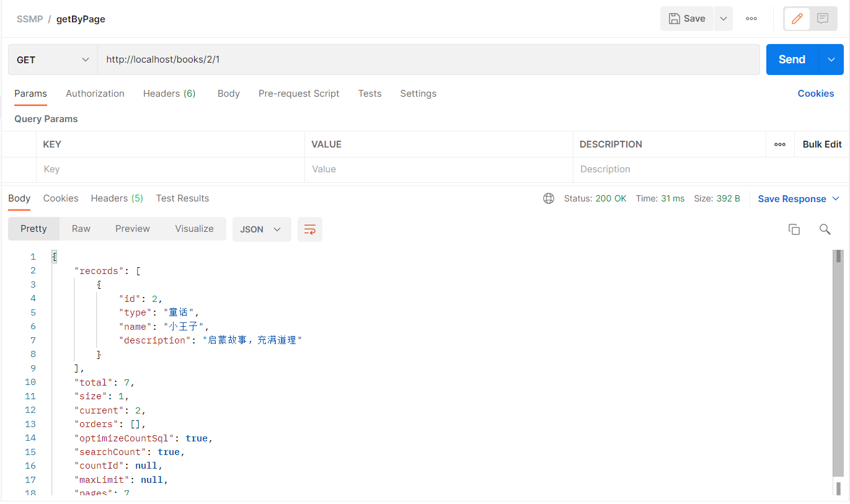Switch to the Raw view
Image resolution: width=850 pixels, height=504 pixels.
point(81,229)
